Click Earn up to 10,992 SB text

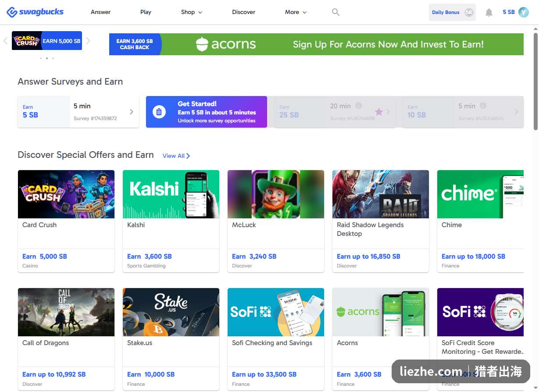54,374
